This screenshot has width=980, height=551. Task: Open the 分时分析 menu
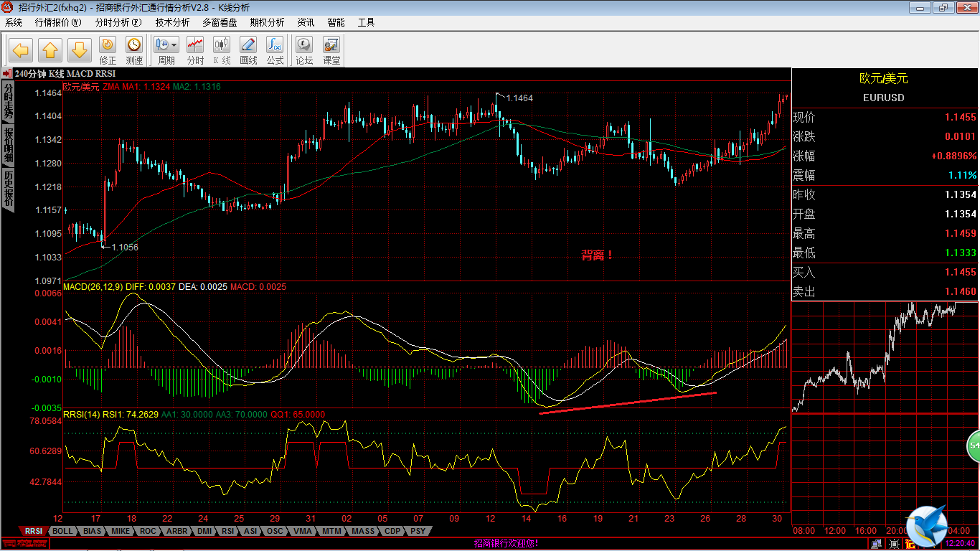[x=118, y=22]
